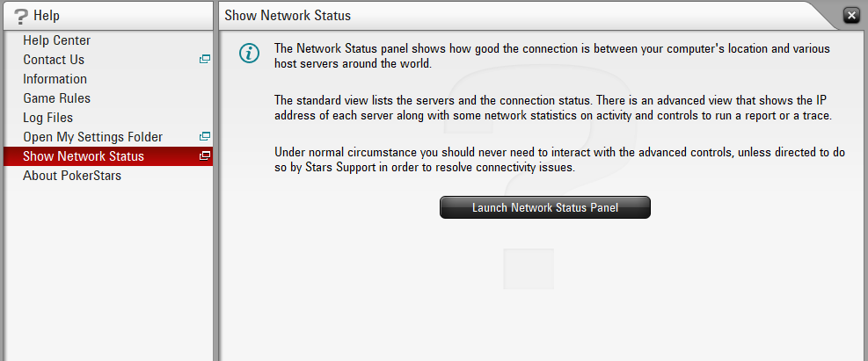The height and width of the screenshot is (361, 868).
Task: Select Show Network Status item
Action: [108, 156]
